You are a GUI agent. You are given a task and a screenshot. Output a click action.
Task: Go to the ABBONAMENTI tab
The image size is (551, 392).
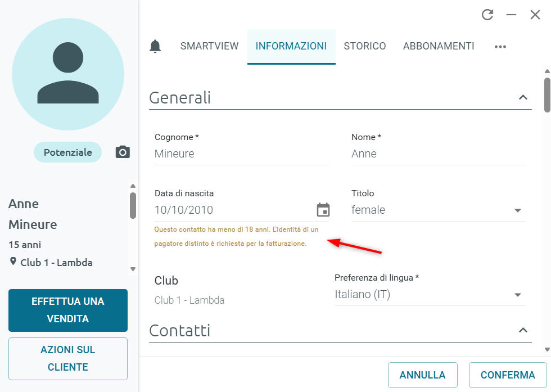coord(439,46)
